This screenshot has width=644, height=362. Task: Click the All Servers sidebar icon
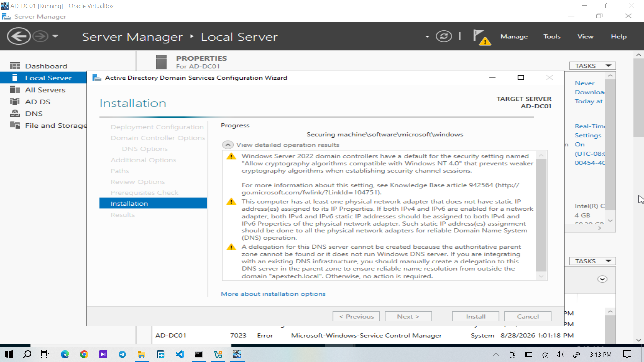[15, 90]
